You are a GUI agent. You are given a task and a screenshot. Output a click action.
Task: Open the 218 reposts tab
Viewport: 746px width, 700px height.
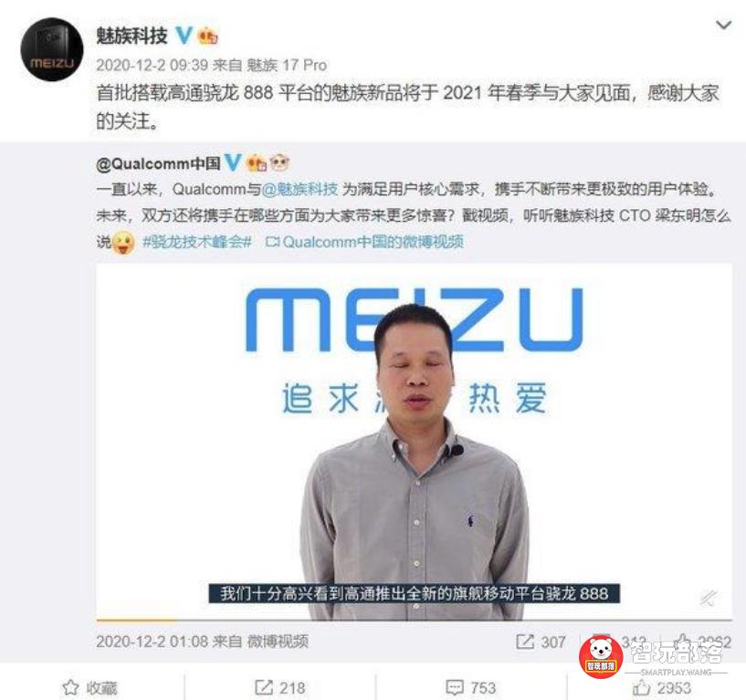(x=279, y=687)
